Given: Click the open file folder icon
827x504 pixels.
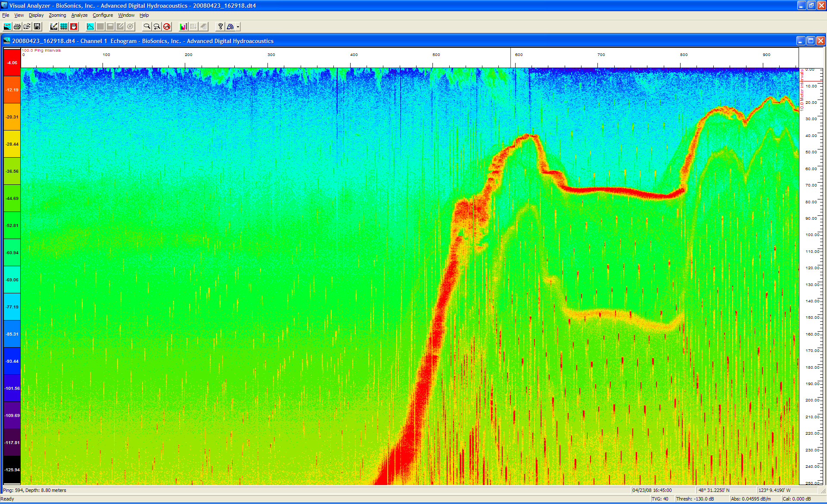Looking at the screenshot, I should click(27, 27).
